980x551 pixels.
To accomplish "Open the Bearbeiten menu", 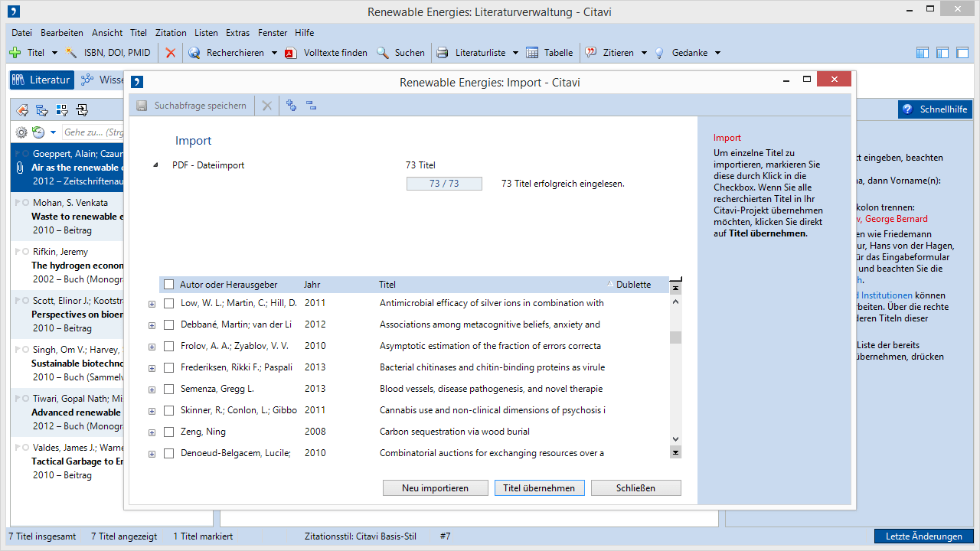I will coord(62,33).
